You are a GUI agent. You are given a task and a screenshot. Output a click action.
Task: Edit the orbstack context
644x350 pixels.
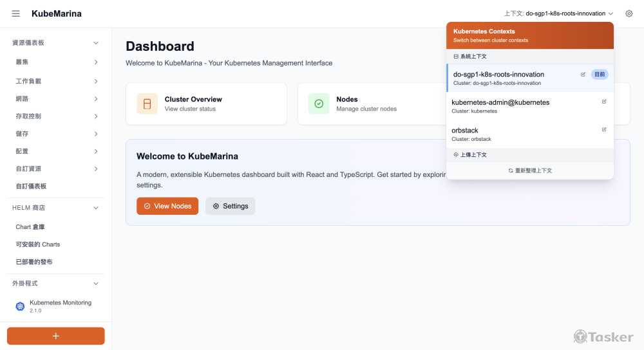point(604,129)
